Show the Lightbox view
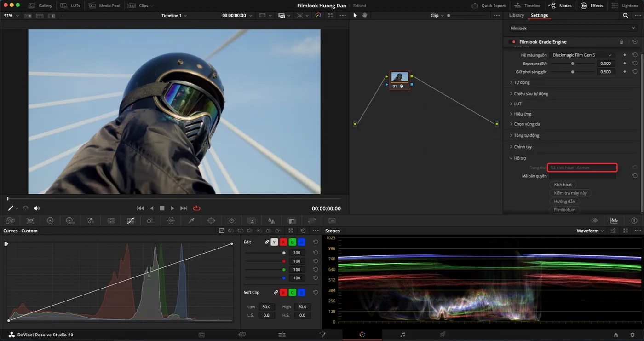This screenshot has width=644, height=341. 625,6
